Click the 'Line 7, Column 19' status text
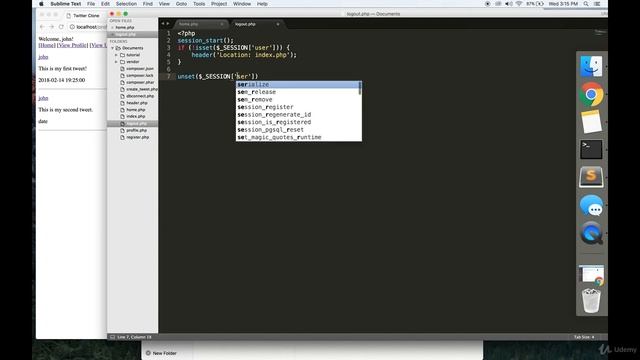This screenshot has width=640, height=360. 134,337
